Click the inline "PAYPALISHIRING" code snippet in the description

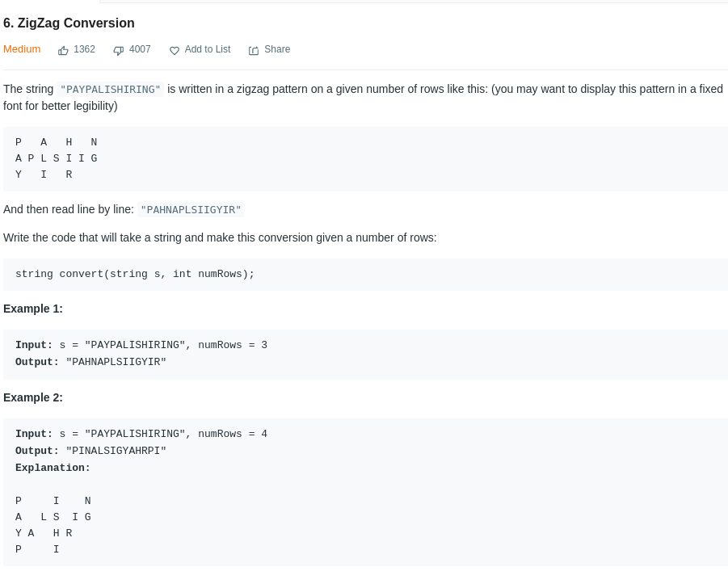pos(111,89)
